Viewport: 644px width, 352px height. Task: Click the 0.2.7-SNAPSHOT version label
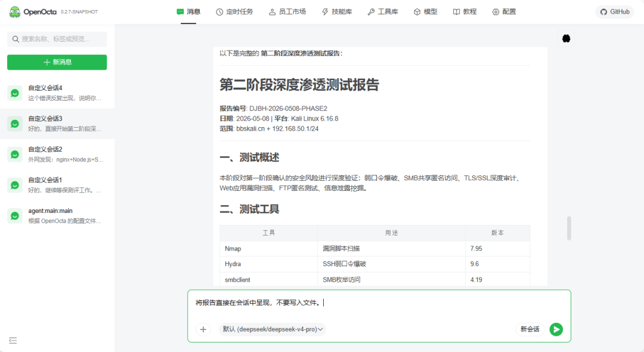click(79, 12)
